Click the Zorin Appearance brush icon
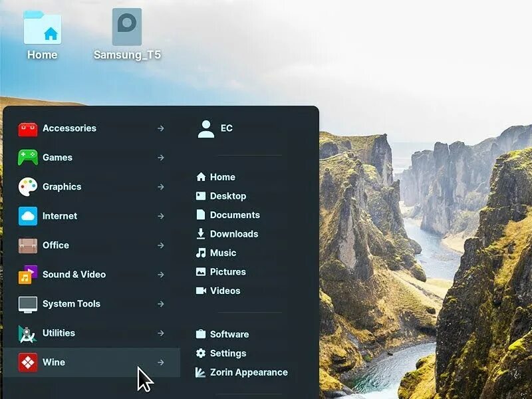 pyautogui.click(x=201, y=372)
